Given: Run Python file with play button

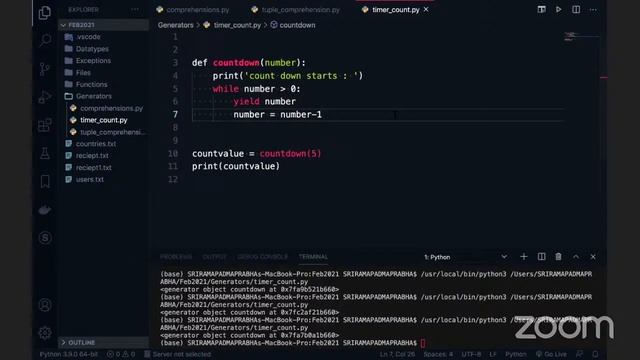Looking at the screenshot, I should tap(558, 9).
